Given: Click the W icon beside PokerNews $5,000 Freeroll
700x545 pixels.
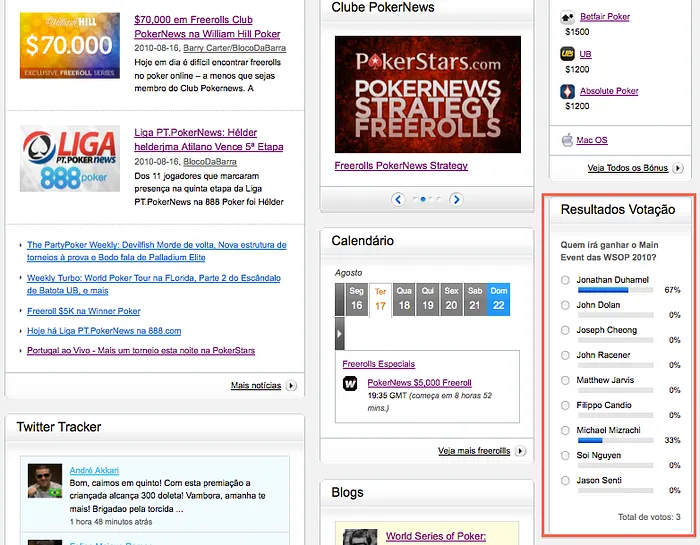Looking at the screenshot, I should [x=351, y=383].
